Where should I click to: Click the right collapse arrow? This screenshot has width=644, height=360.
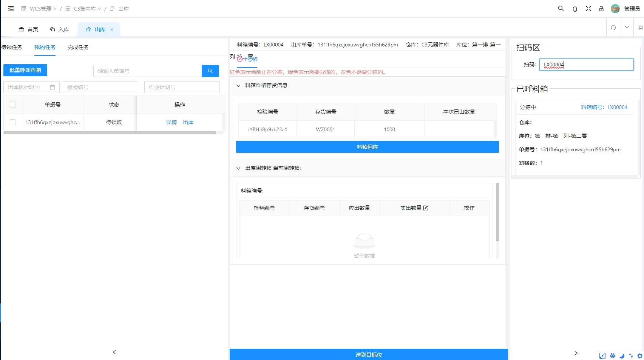576,353
